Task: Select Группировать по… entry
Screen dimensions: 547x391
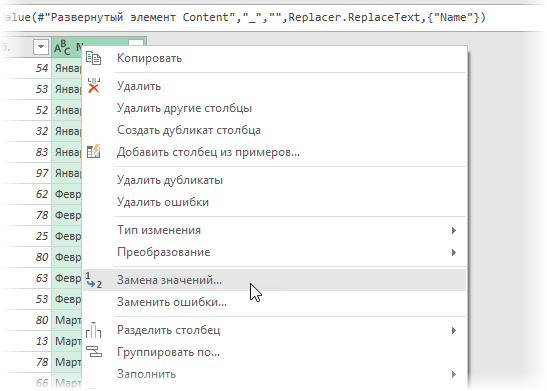Action: (275, 352)
